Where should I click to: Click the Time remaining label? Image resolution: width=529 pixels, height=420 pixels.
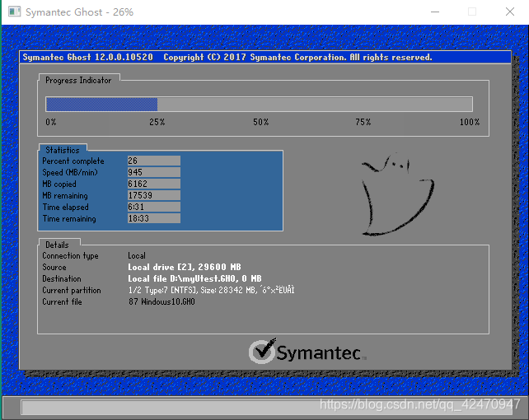tap(69, 218)
